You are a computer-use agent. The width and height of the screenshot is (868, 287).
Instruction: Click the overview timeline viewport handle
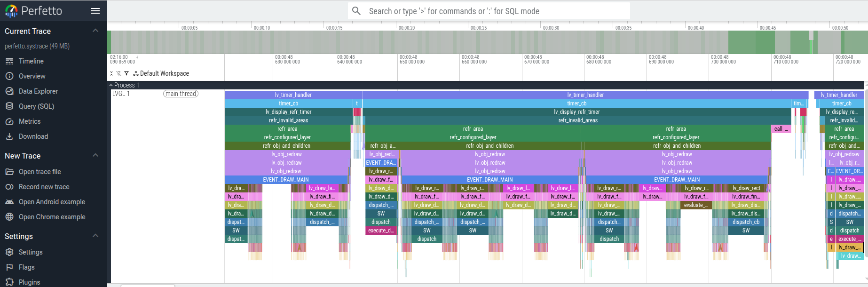[x=811, y=36]
